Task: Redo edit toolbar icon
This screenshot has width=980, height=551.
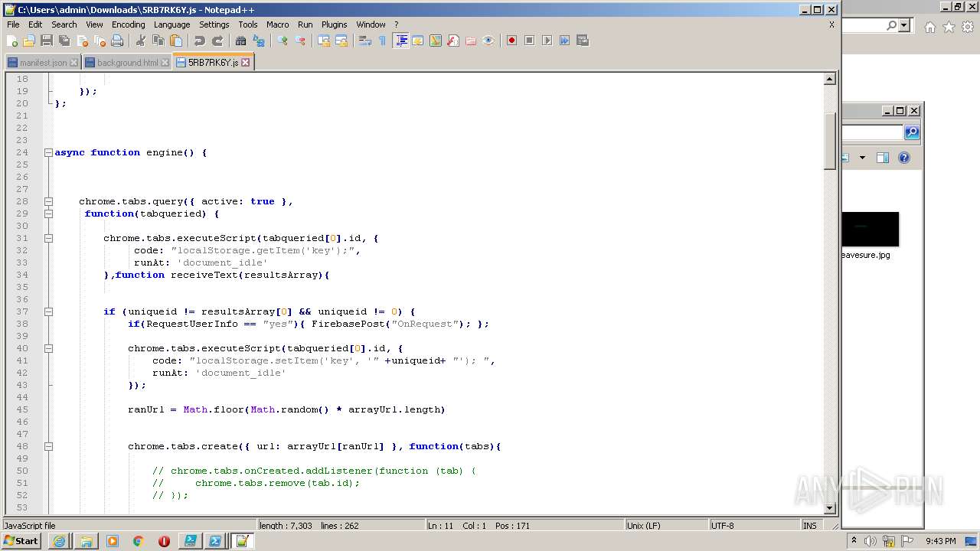Action: point(217,41)
